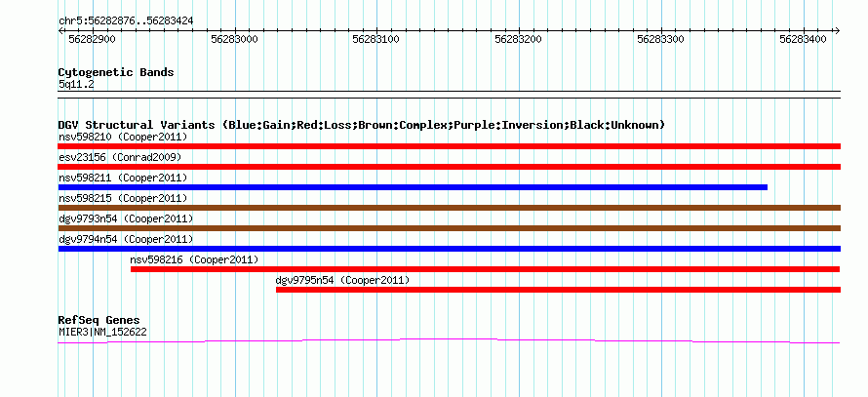Open the nsv598216 (Cooper2011) label
868x397 pixels.
tap(194, 259)
